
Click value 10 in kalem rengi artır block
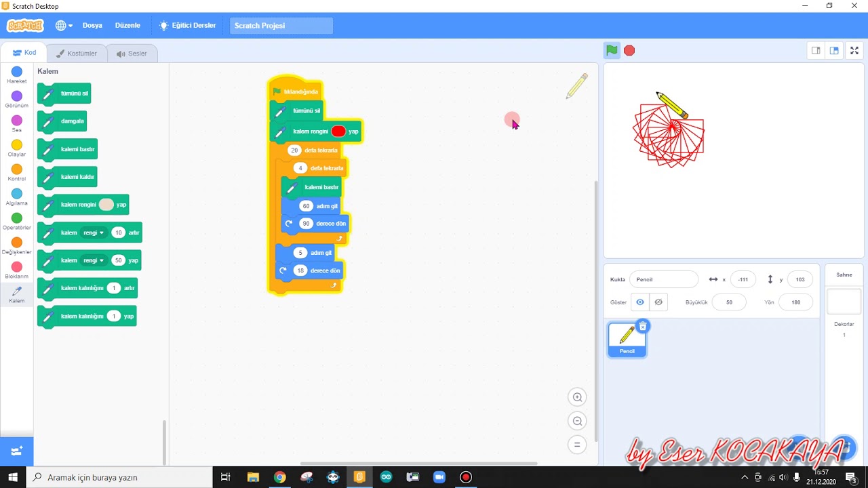[x=119, y=232]
